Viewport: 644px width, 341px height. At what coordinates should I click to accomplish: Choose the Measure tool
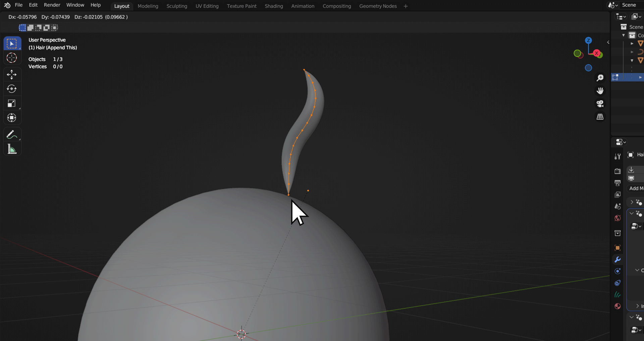(x=12, y=149)
